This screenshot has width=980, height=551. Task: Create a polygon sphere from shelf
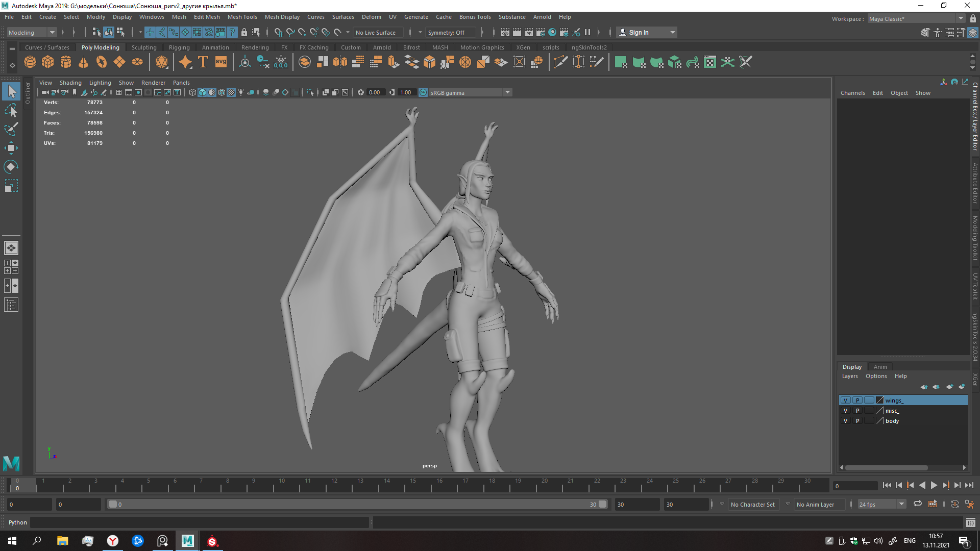(x=30, y=62)
